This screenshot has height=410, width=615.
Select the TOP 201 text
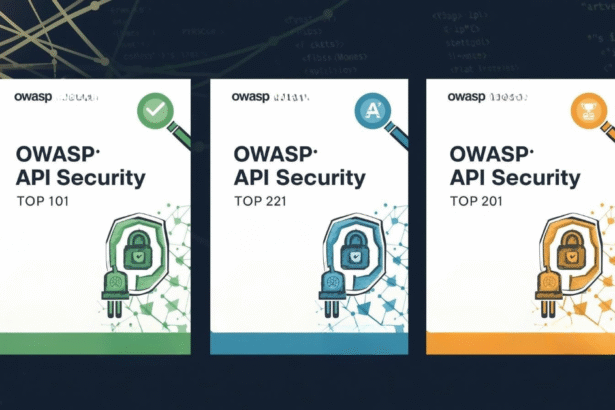[x=476, y=201]
